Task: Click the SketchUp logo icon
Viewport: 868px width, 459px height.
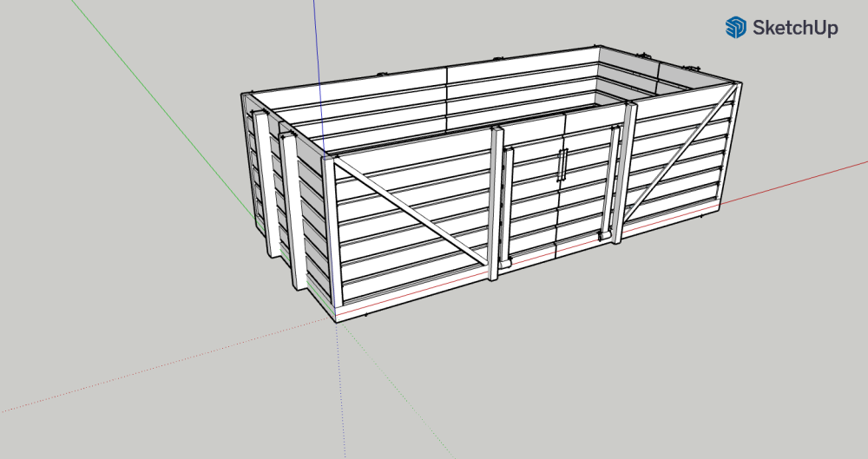Action: pyautogui.click(x=736, y=28)
